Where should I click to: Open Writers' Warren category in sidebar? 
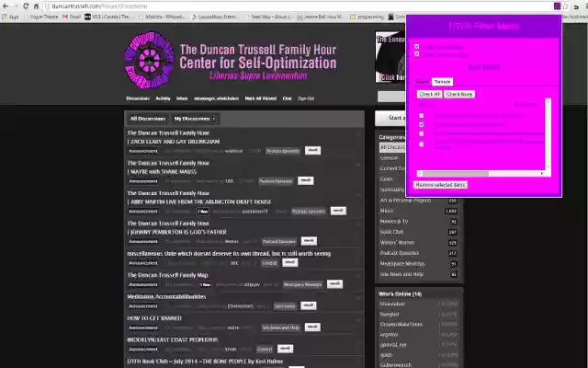[x=419, y=243]
